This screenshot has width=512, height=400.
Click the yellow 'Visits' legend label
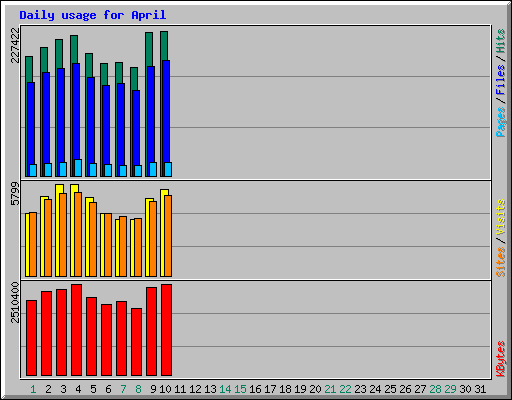click(x=501, y=218)
